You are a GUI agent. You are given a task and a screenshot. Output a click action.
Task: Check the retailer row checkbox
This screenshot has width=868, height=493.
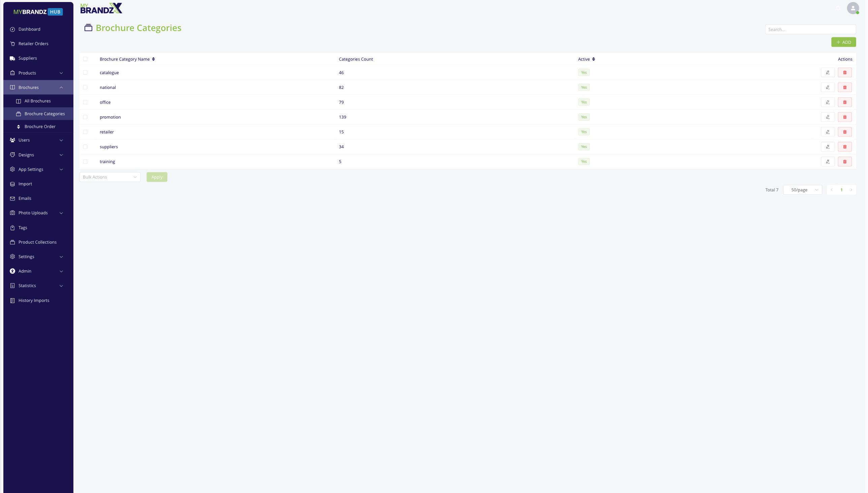click(x=85, y=132)
